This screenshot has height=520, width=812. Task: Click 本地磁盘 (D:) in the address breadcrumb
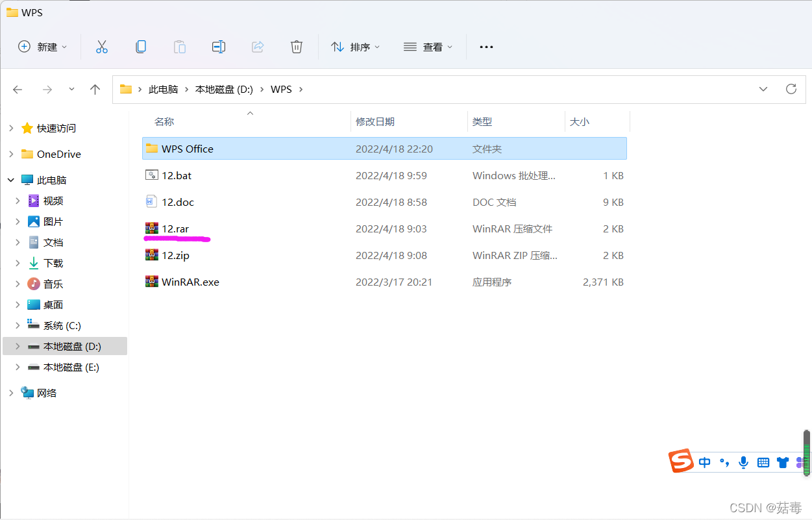tap(224, 89)
